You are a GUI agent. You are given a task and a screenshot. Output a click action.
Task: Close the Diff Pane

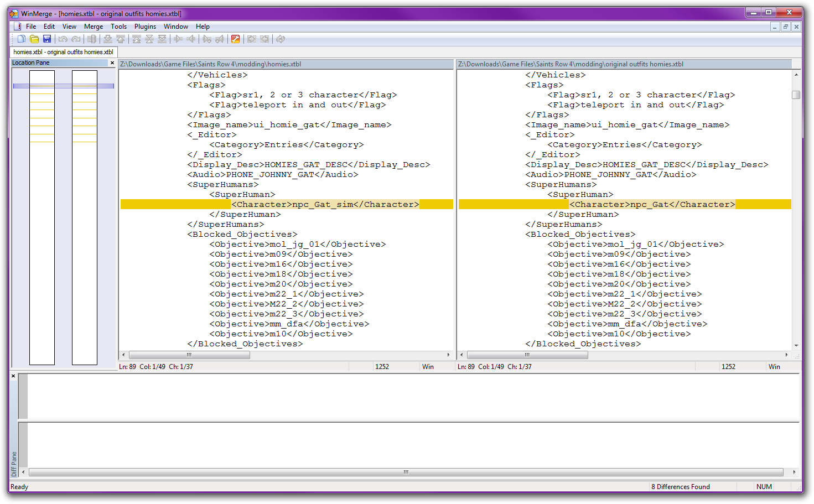pyautogui.click(x=13, y=376)
